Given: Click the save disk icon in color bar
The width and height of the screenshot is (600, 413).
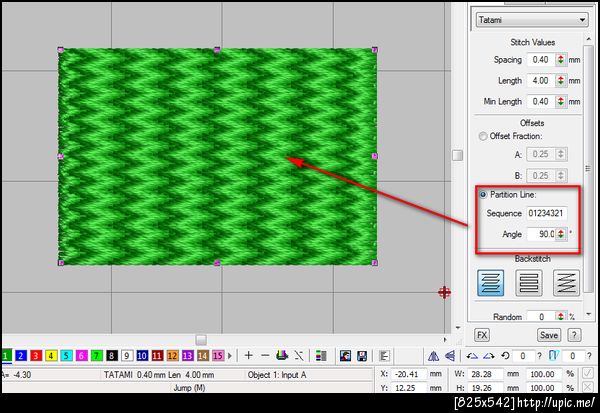Looking at the screenshot, I should tap(362, 356).
